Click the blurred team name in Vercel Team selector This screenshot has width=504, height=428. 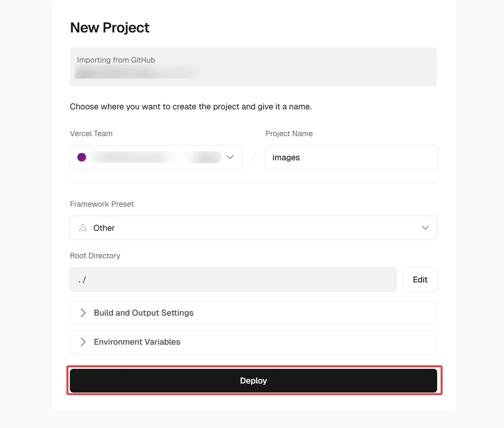156,157
